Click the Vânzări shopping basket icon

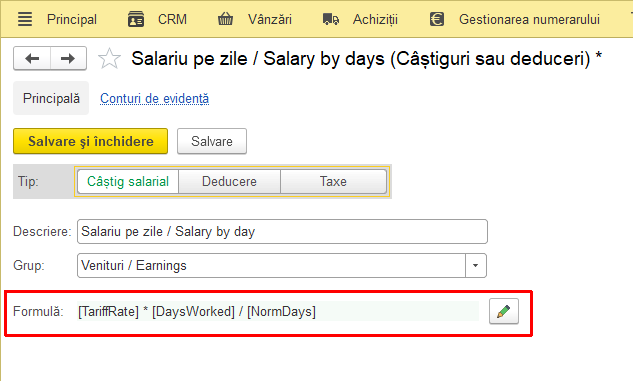[x=225, y=19]
